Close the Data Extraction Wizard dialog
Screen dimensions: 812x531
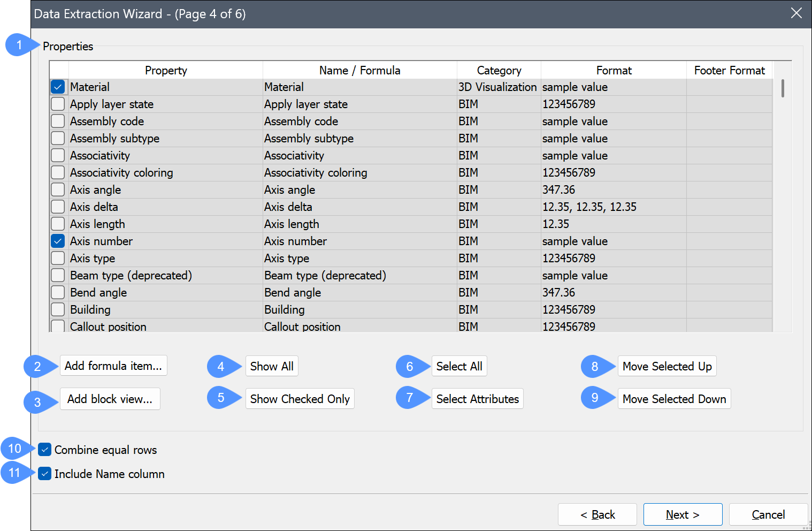pos(796,13)
